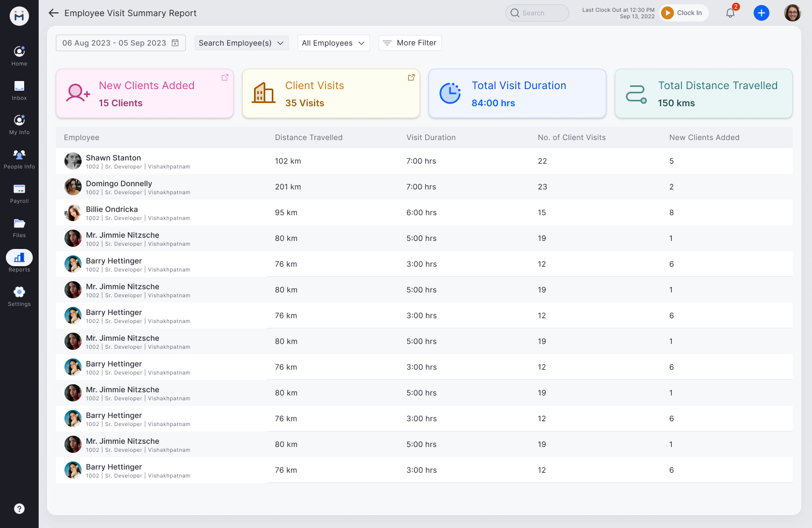The height and width of the screenshot is (528, 812).
Task: Open the Client Visits expand link
Action: (x=411, y=77)
